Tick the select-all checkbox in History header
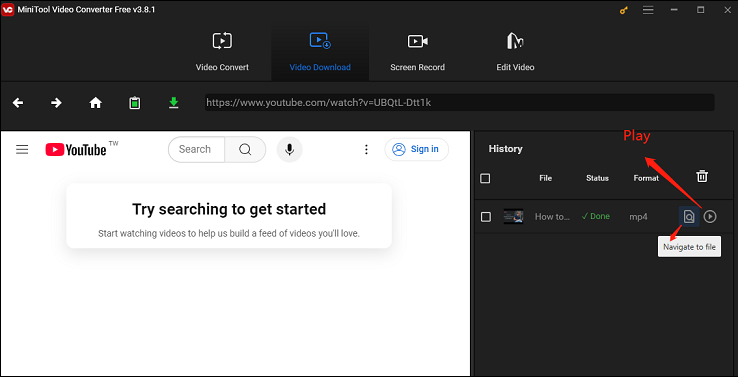738x377 pixels. 485,178
